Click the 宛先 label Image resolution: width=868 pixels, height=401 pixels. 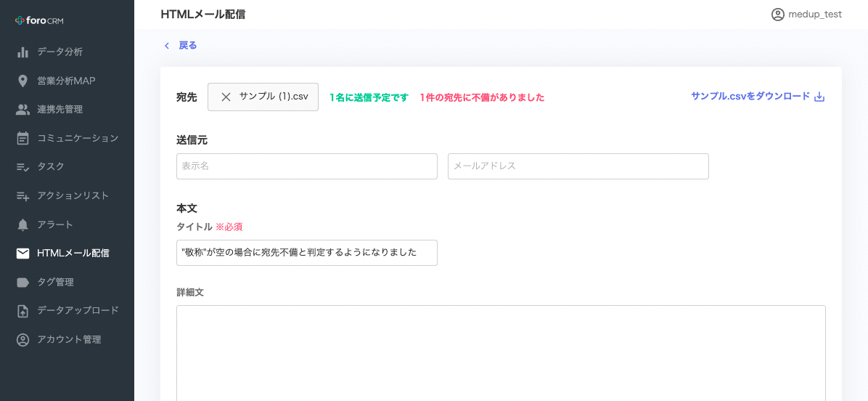tap(187, 97)
